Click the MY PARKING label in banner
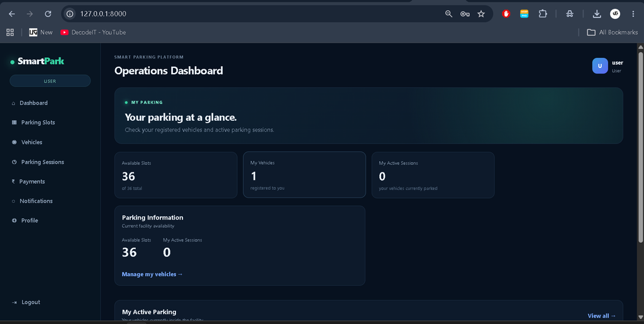 pyautogui.click(x=147, y=103)
